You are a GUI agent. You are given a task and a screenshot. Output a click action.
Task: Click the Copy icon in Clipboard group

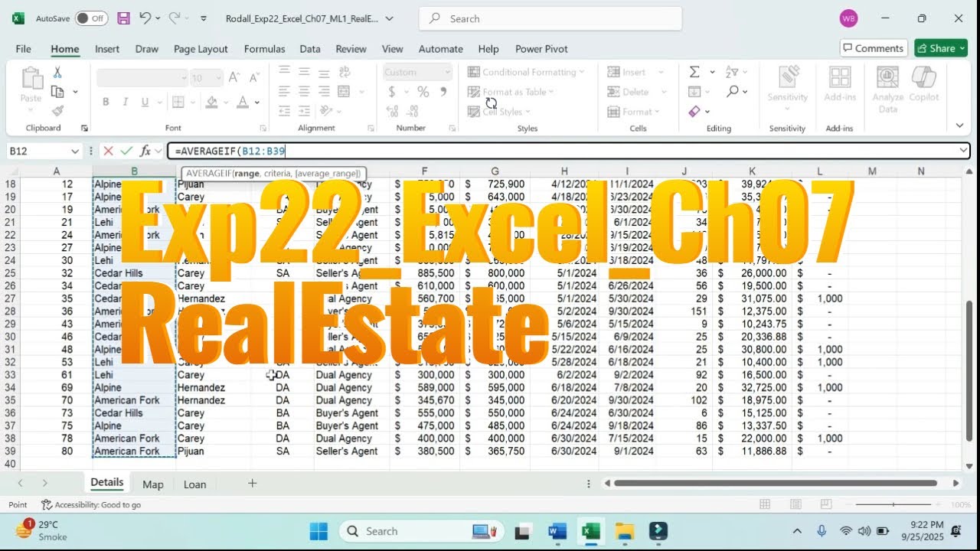[57, 92]
